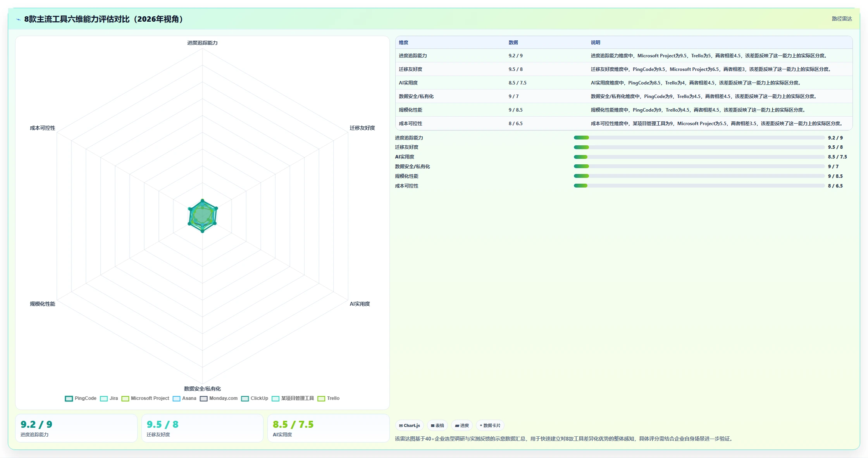868x458 pixels.
Task: Click the description for 成本可控性维度
Action: pos(717,124)
